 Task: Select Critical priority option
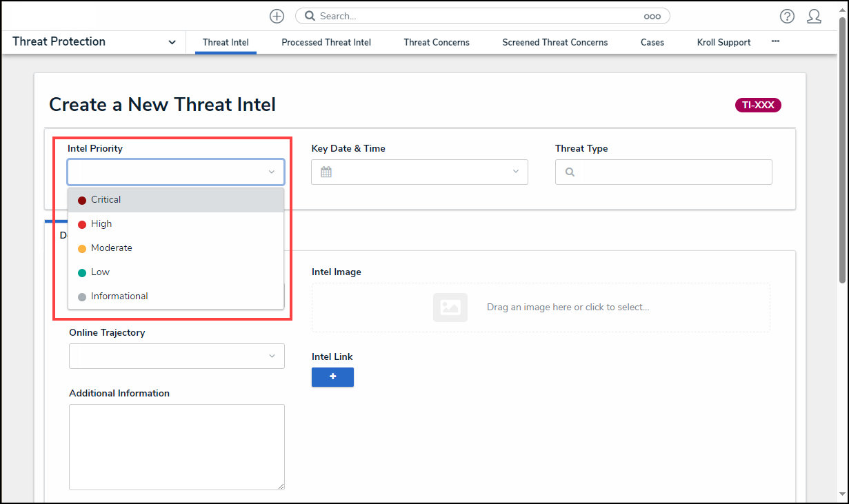[176, 200]
